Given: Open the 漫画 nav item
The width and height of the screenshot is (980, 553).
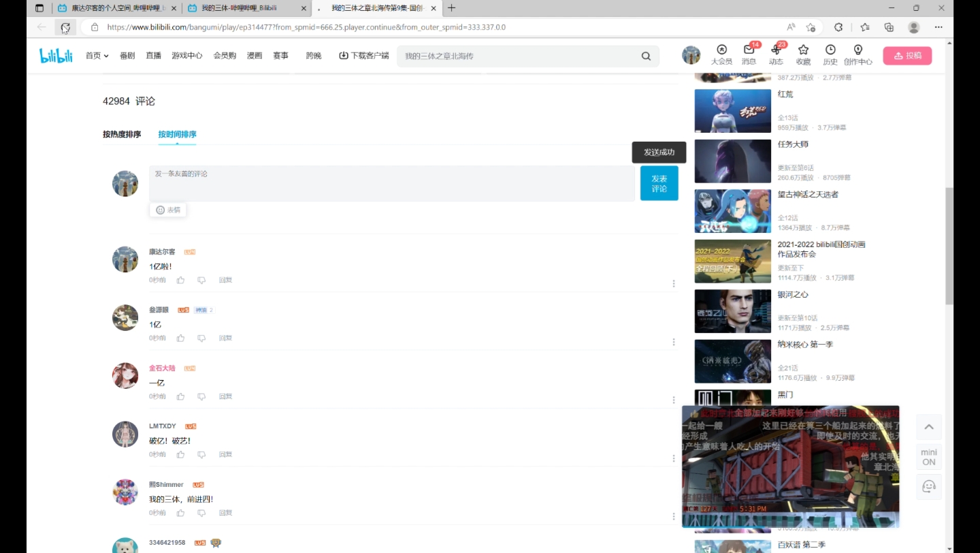Looking at the screenshot, I should [255, 56].
